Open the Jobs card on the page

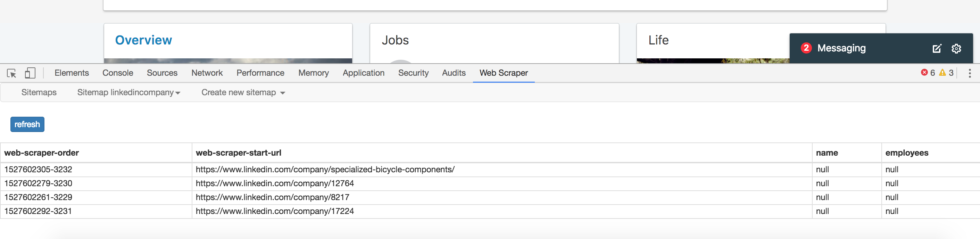(x=395, y=40)
